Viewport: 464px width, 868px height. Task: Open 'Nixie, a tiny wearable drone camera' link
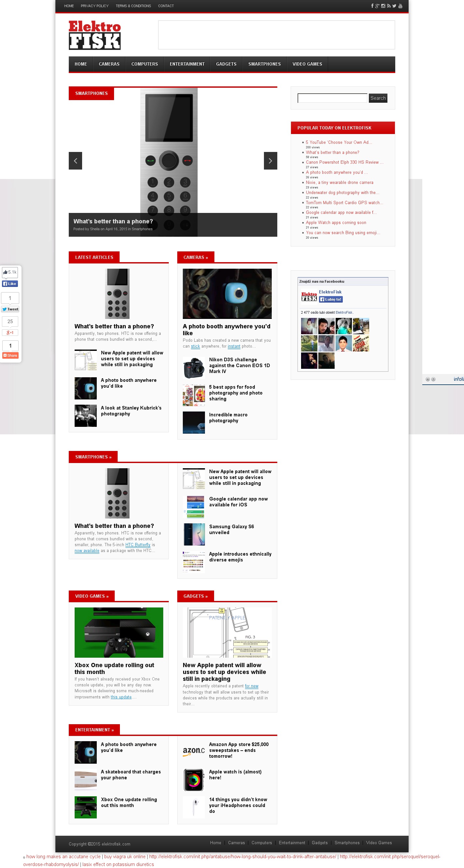pyautogui.click(x=340, y=182)
